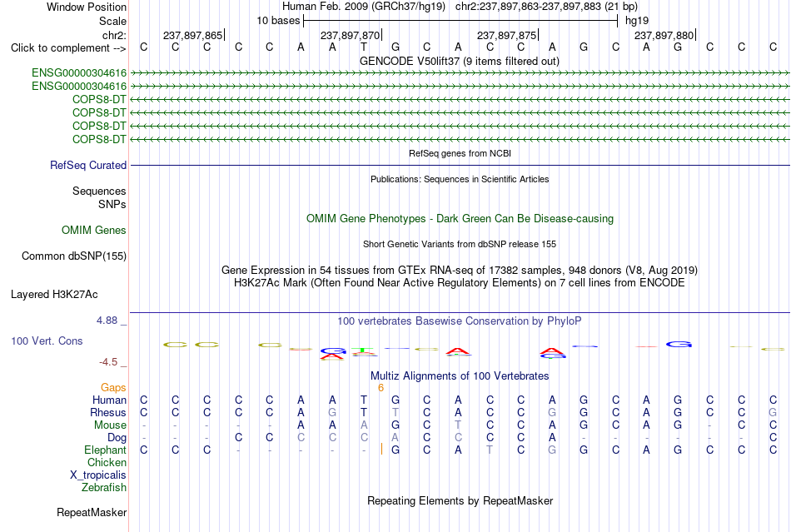The image size is (791, 532).
Task: Click the Sequences track label
Action: pos(99,191)
